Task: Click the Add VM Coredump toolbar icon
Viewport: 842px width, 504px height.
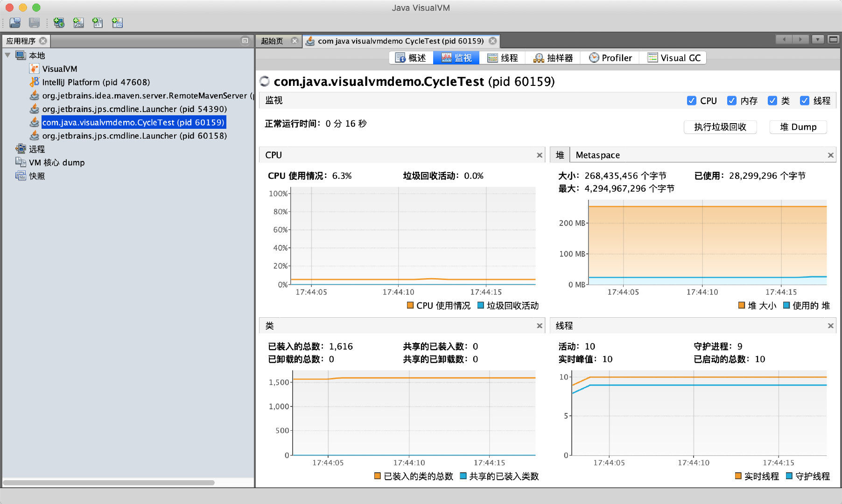Action: [x=98, y=22]
